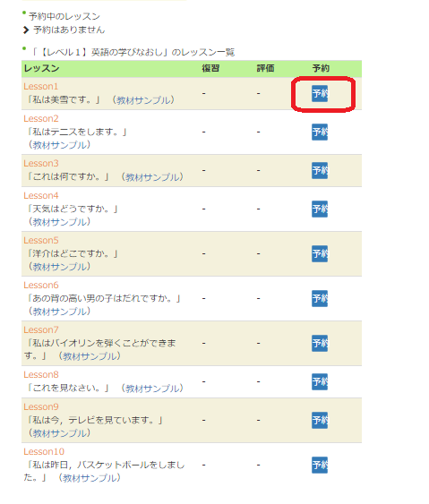Click the 予約 button for Lesson1
The height and width of the screenshot is (504, 429).
320,93
